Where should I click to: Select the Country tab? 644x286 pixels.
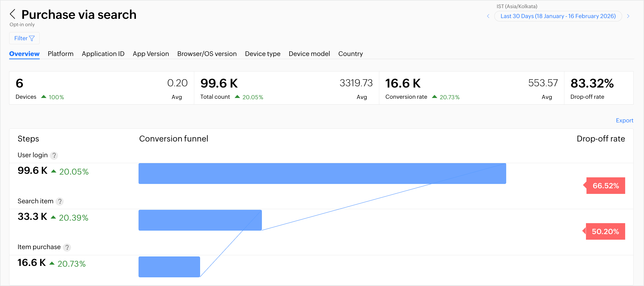[350, 54]
